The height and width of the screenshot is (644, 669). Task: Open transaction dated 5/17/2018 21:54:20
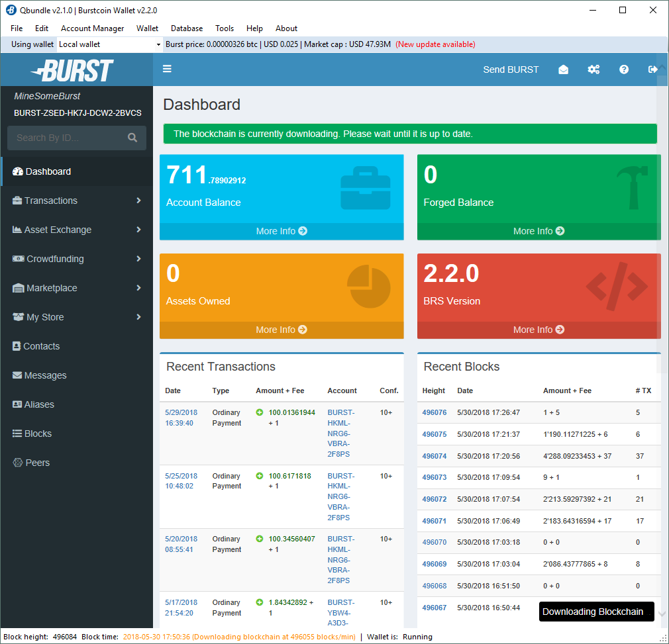click(181, 608)
